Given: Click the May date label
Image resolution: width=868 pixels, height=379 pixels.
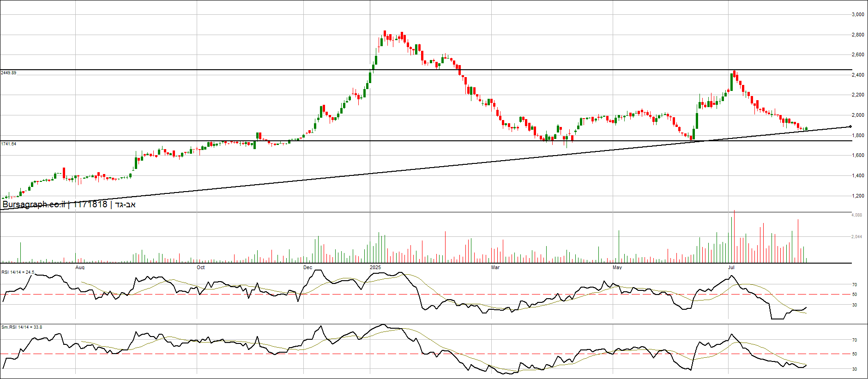Looking at the screenshot, I should click(617, 267).
